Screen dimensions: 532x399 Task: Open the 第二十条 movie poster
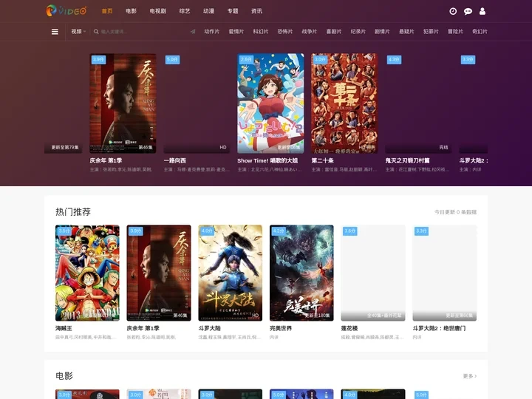[344, 103]
